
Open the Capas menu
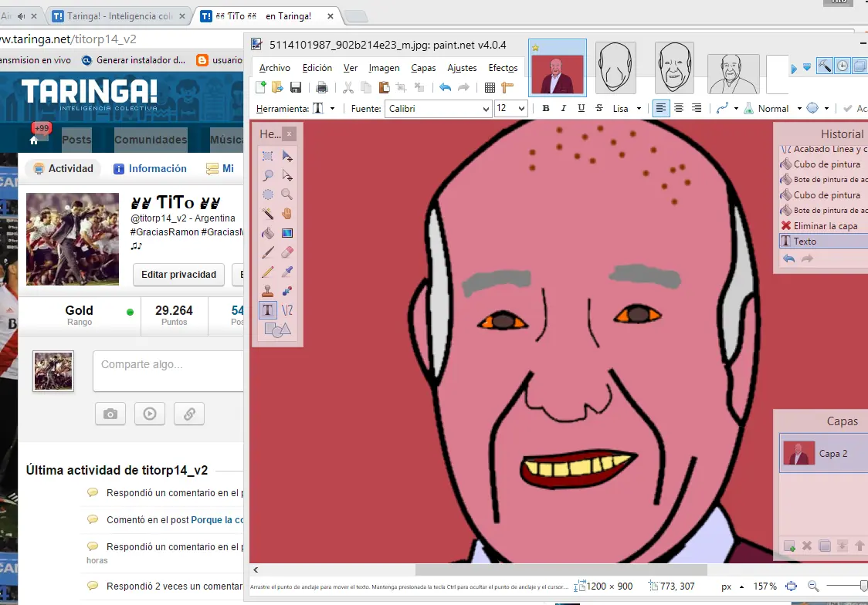423,67
